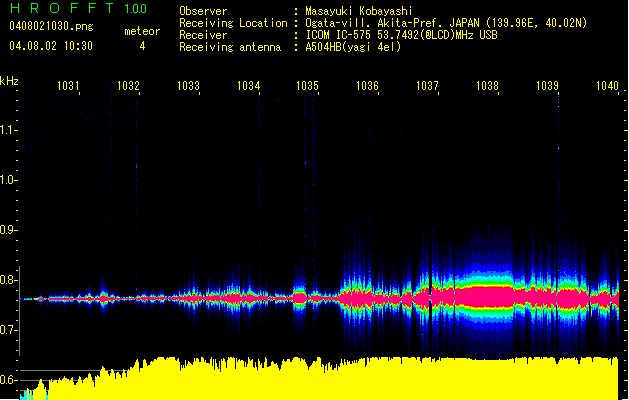Click time marker 1031

click(68, 85)
